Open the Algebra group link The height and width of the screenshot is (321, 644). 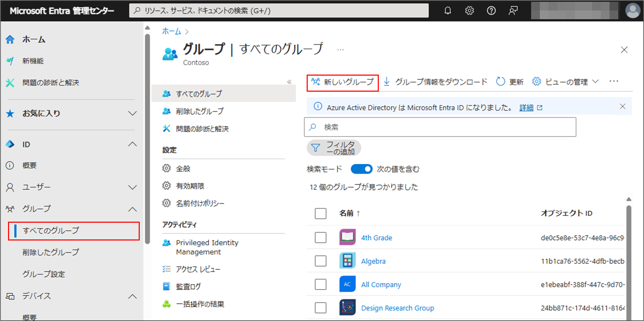pos(373,261)
